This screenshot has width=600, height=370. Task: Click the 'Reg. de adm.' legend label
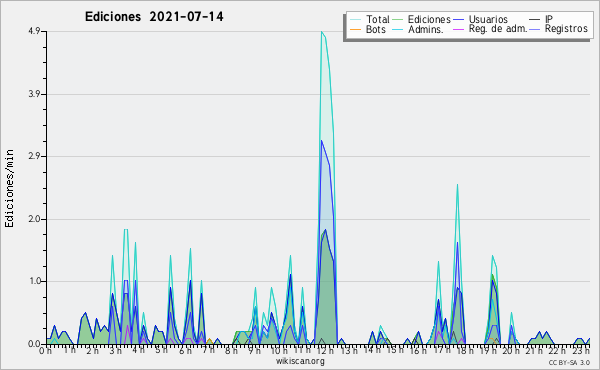point(498,29)
